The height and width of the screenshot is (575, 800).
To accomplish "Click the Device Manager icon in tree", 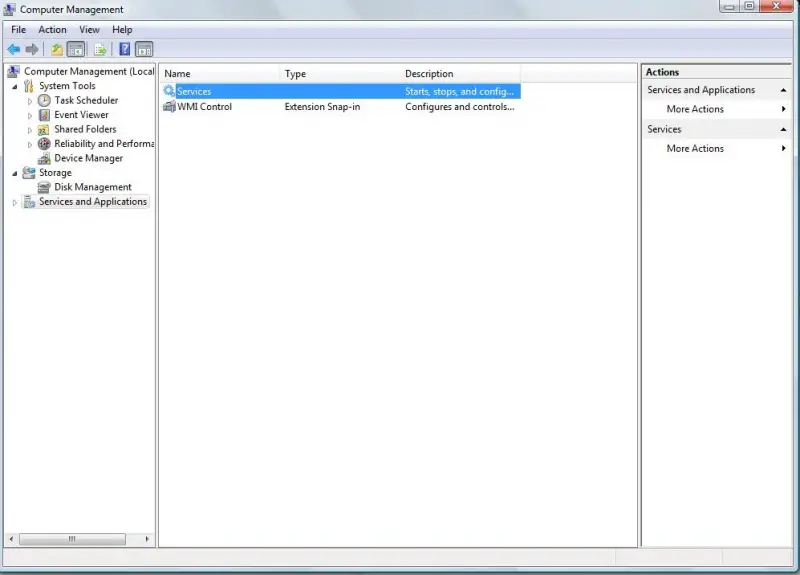I will tap(44, 159).
